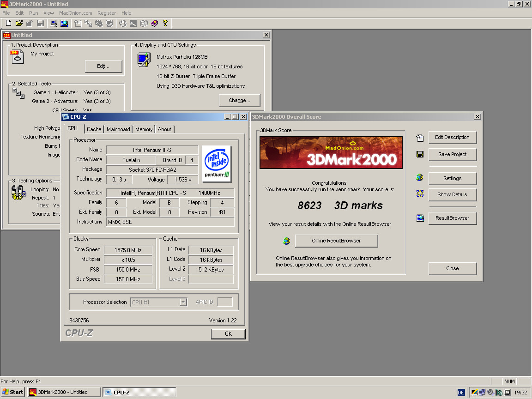Open ResultBrowser via the right-side button
Image resolution: width=532 pixels, height=399 pixels.
(x=452, y=218)
